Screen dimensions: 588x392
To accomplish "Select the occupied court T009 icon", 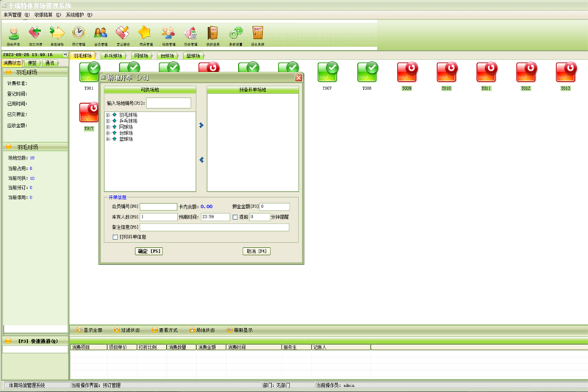I will click(x=407, y=72).
